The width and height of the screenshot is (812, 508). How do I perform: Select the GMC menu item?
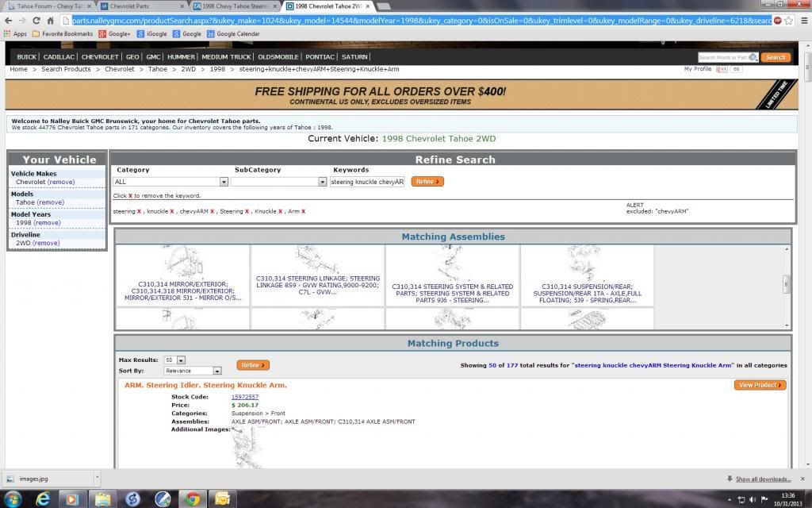click(x=153, y=57)
